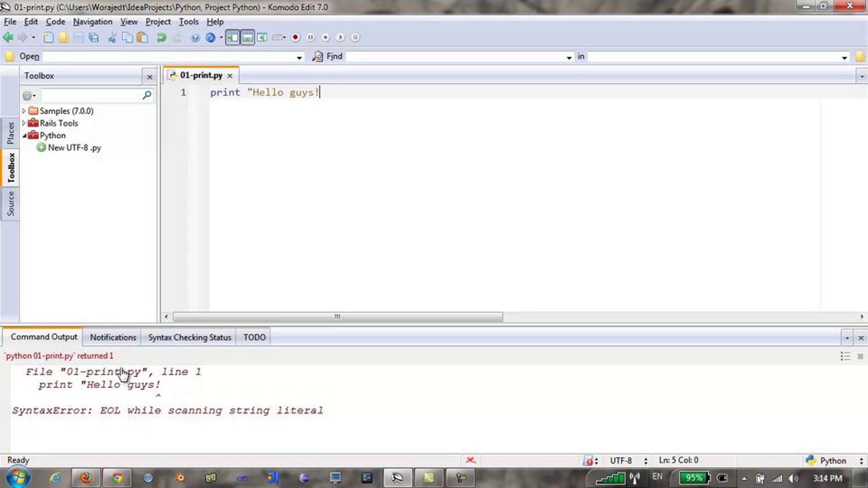Image resolution: width=868 pixels, height=488 pixels.
Task: Click the Komodo Edit taskbar button
Action: 397,478
